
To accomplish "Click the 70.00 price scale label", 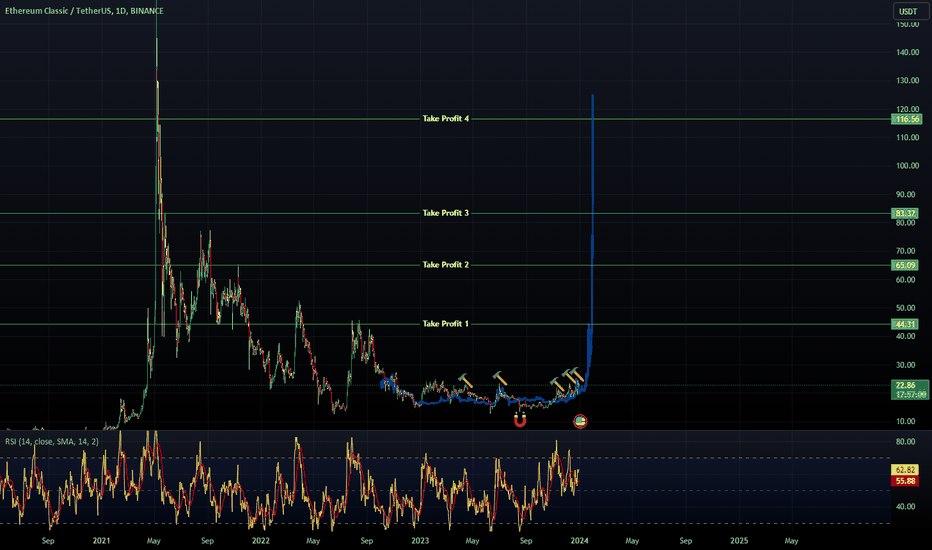I will tap(906, 251).
